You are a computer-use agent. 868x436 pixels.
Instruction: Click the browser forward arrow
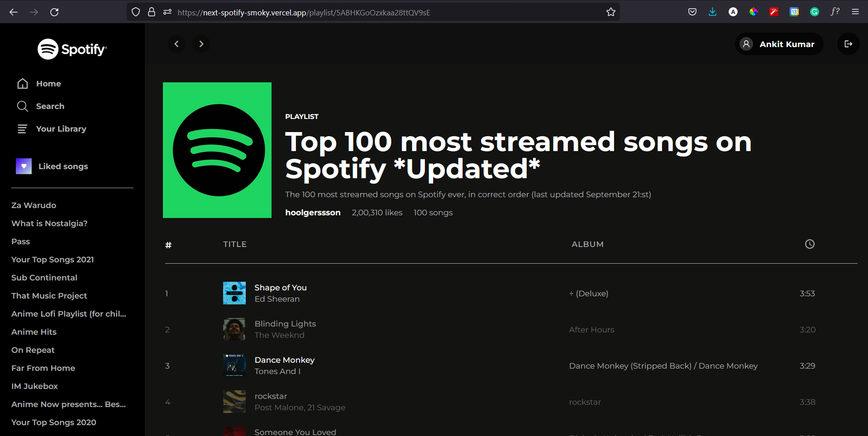click(x=34, y=12)
